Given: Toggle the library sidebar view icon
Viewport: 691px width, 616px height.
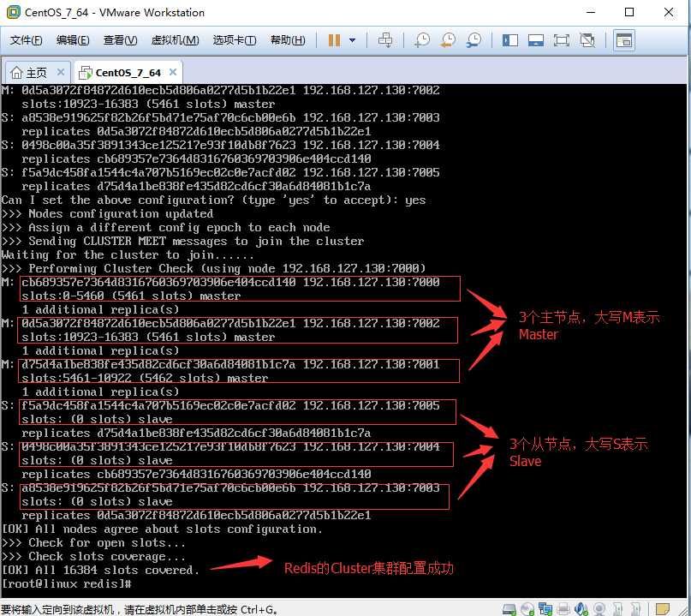Looking at the screenshot, I should [x=509, y=40].
